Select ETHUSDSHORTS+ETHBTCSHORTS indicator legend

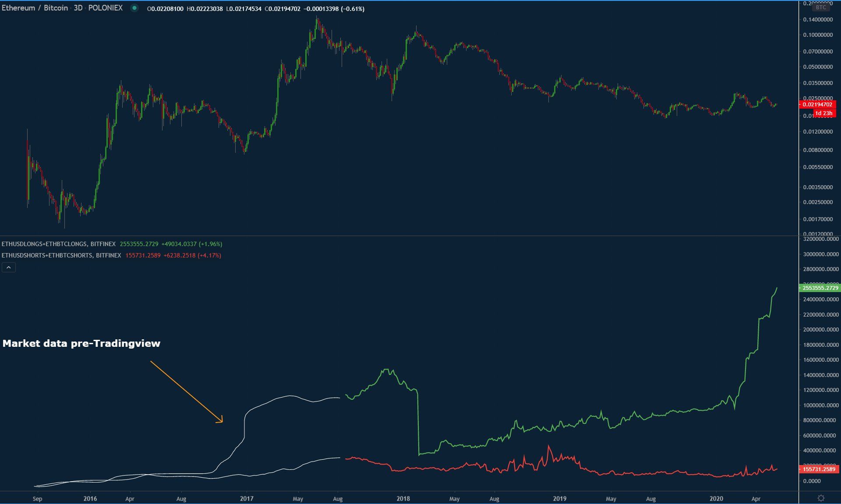point(61,255)
